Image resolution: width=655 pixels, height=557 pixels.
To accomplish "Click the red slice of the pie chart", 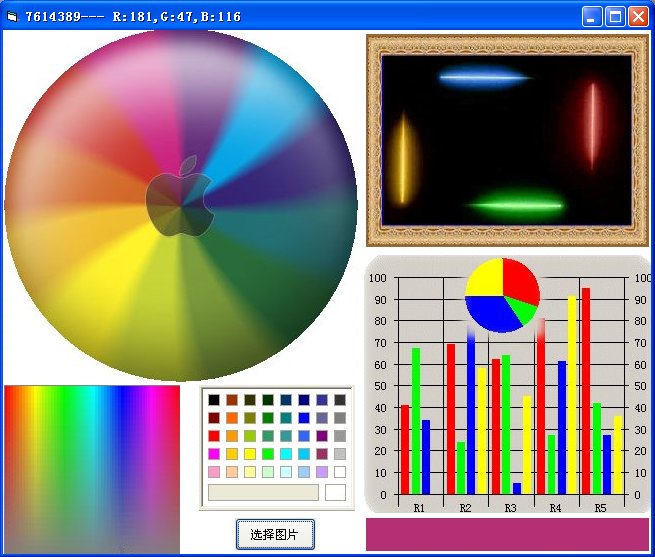I will click(520, 280).
